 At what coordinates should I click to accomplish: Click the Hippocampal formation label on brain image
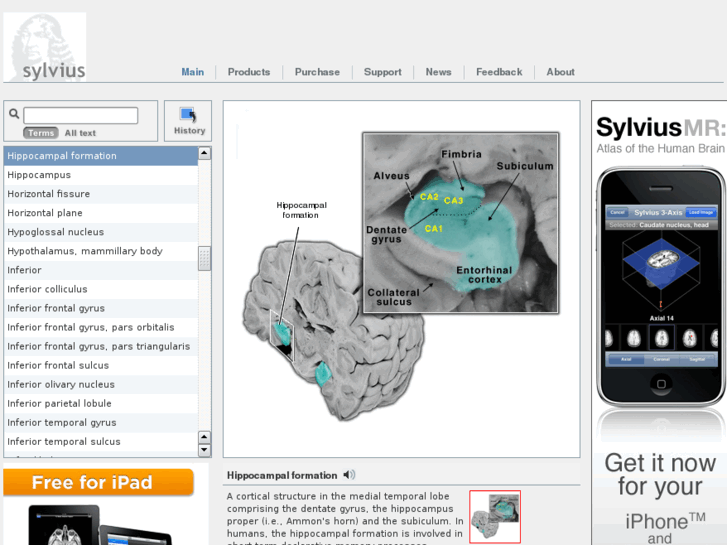301,210
